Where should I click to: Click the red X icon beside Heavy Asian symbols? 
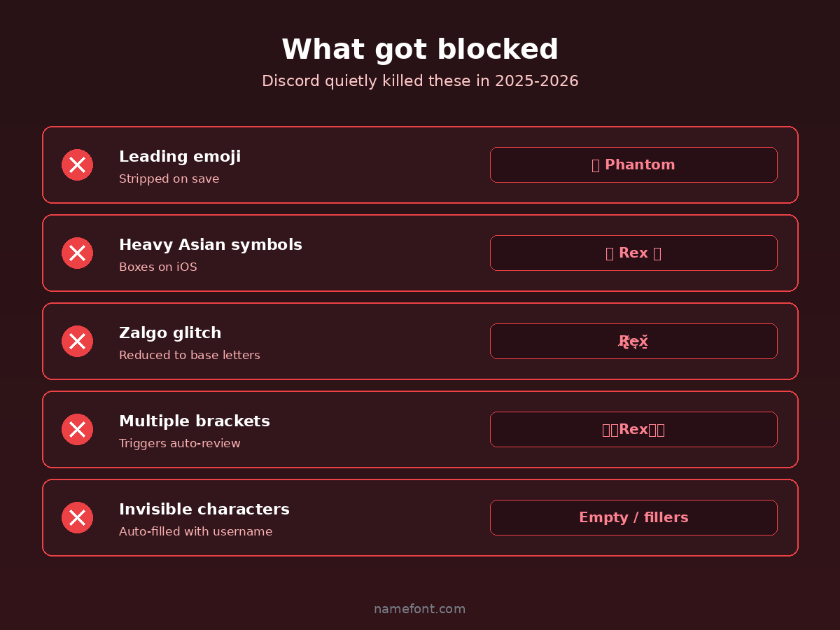(x=77, y=253)
